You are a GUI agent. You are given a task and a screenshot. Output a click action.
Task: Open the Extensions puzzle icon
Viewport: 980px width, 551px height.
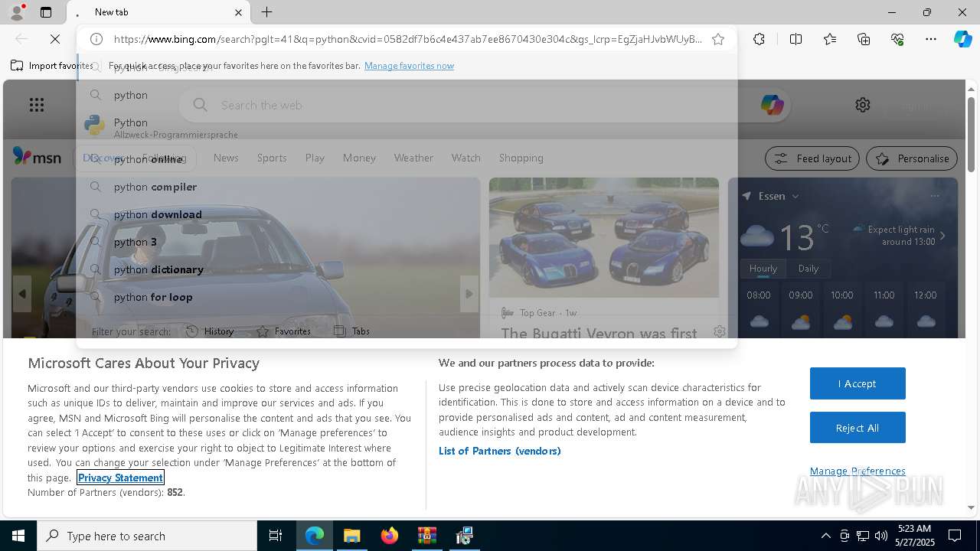[759, 39]
